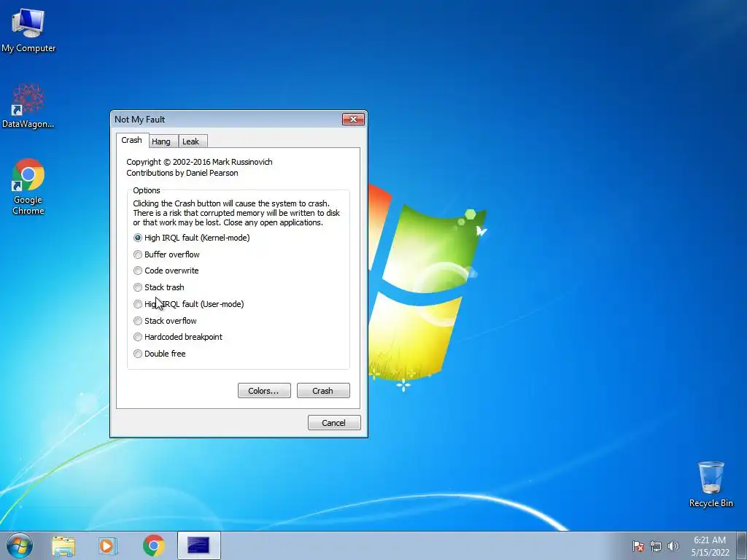Image resolution: width=747 pixels, height=560 pixels.
Task: Open the network status tray icon
Action: [x=656, y=546]
